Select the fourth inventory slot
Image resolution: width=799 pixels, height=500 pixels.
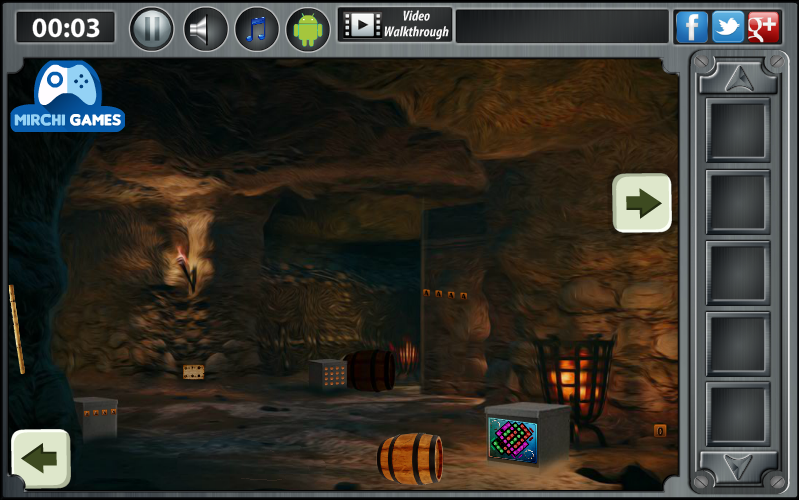[737, 344]
